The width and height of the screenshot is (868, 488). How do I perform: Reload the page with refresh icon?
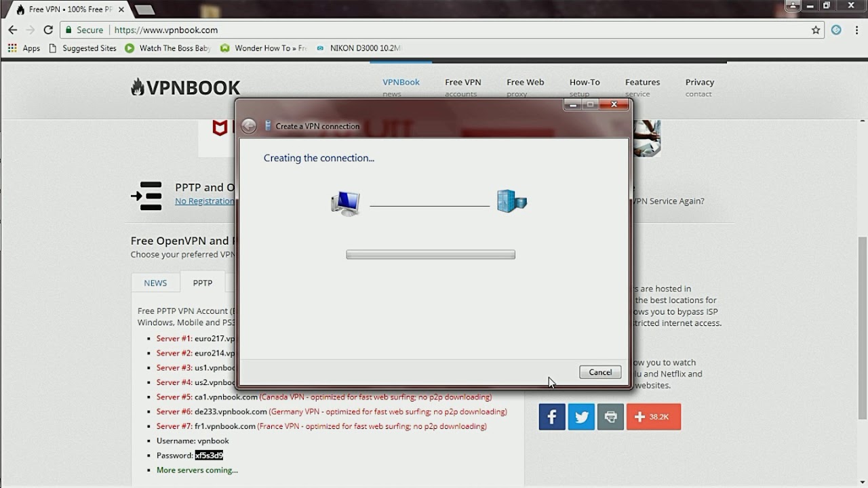pyautogui.click(x=48, y=30)
